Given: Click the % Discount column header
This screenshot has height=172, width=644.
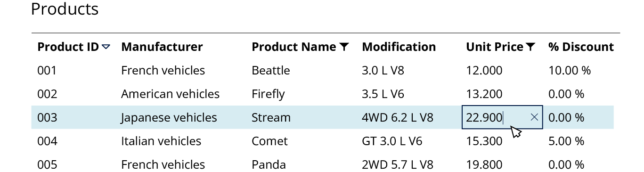Looking at the screenshot, I should tap(581, 47).
